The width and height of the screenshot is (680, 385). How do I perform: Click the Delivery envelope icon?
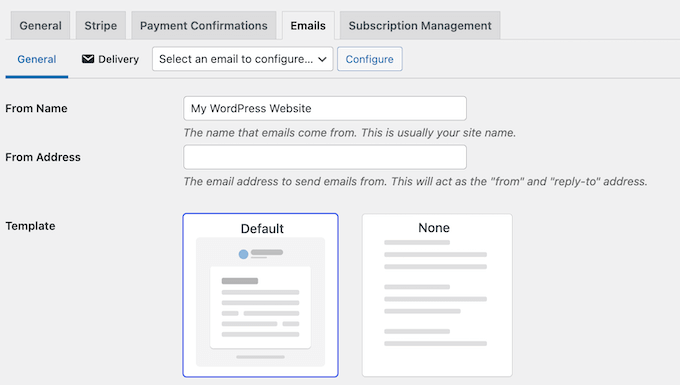point(88,59)
